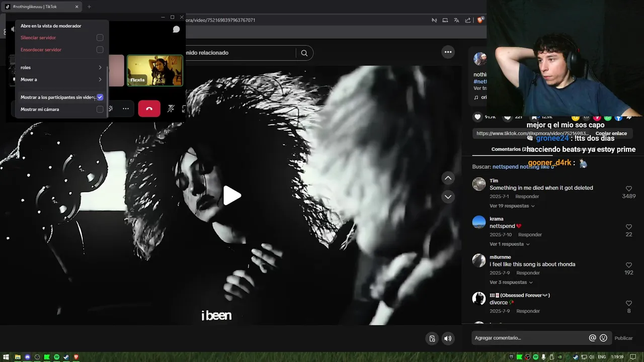Click the TikTok search magnifier icon
The height and width of the screenshot is (362, 644).
304,53
